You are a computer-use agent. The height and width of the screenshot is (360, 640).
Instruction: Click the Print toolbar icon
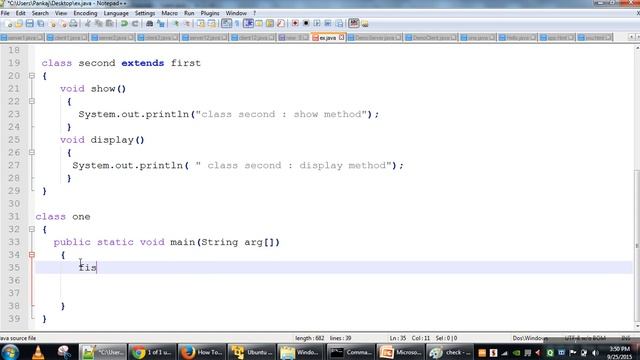point(73,24)
